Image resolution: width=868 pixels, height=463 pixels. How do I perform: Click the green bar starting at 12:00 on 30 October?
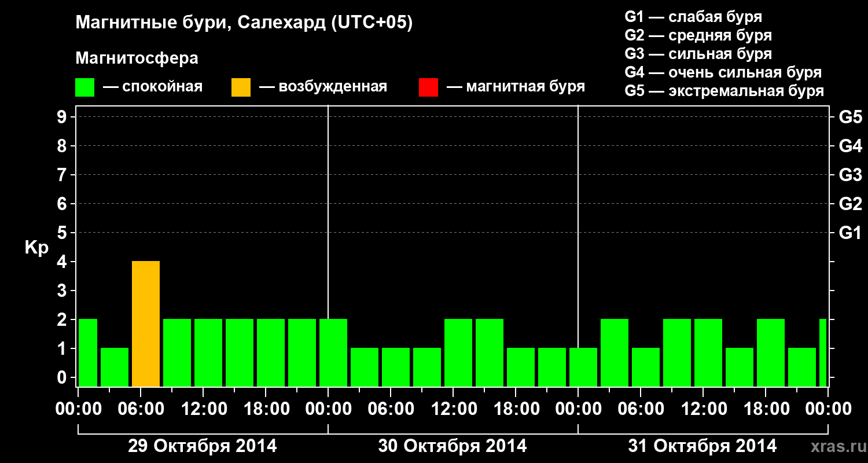click(x=458, y=353)
